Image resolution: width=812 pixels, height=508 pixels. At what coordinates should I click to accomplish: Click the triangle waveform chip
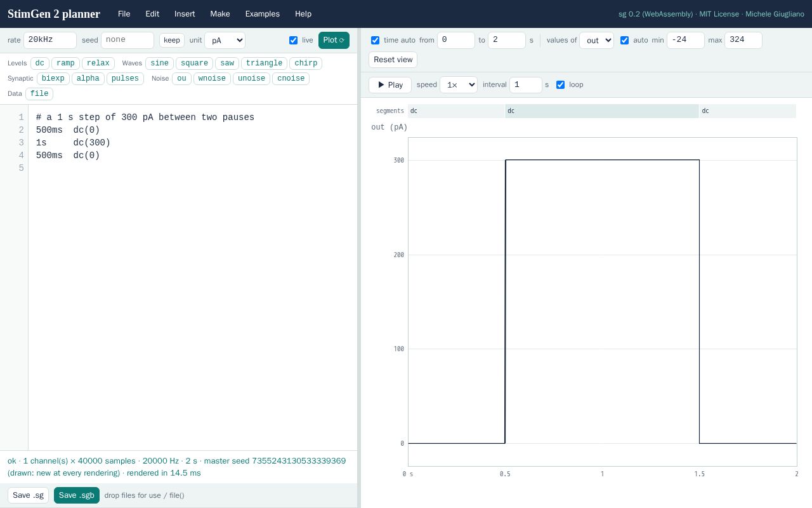coord(264,63)
